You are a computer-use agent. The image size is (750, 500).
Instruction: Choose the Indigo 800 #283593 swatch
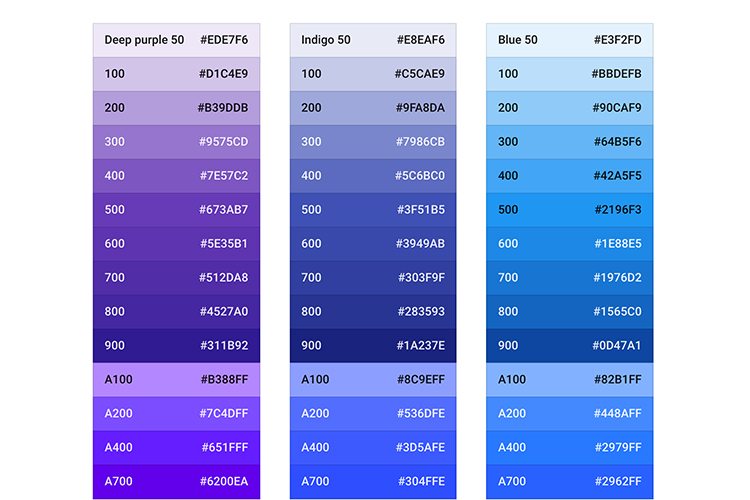(373, 312)
